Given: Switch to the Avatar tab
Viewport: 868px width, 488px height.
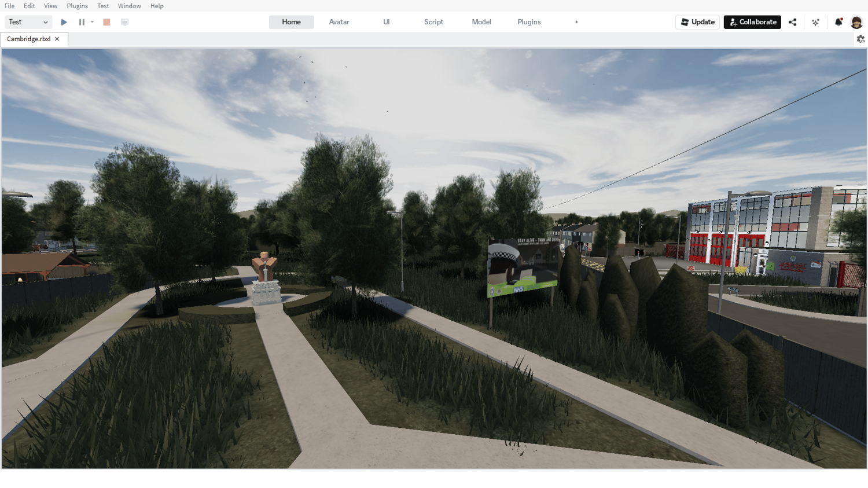Looking at the screenshot, I should [x=339, y=22].
